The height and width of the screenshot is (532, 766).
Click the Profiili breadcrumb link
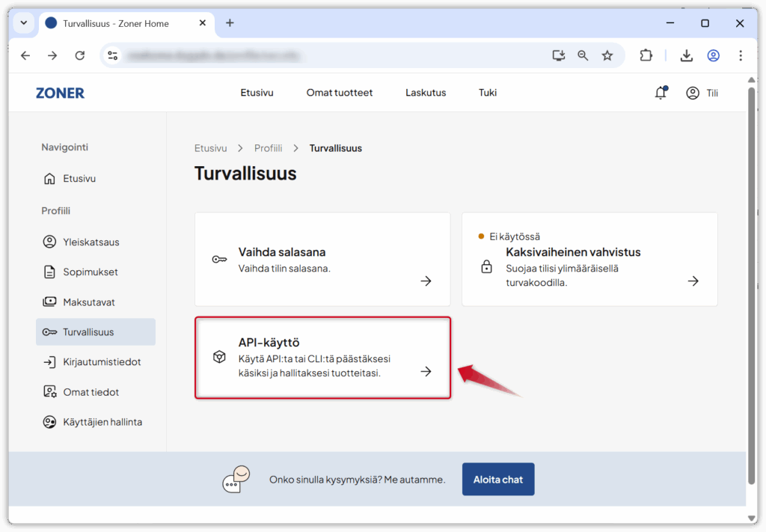(x=268, y=147)
